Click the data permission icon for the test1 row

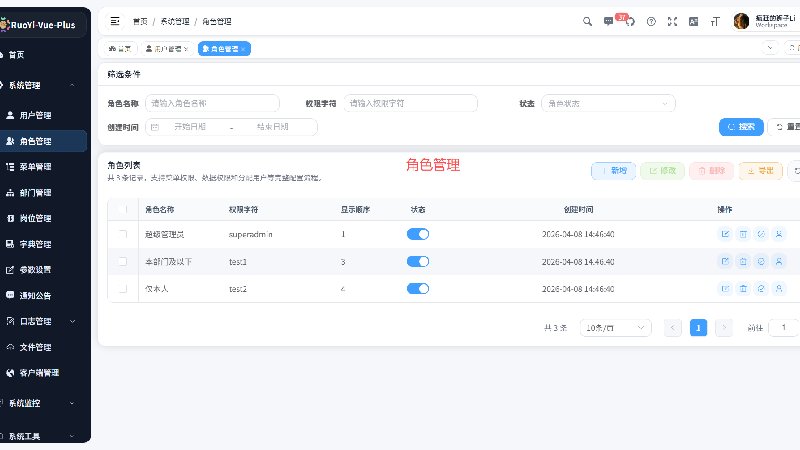tap(761, 261)
